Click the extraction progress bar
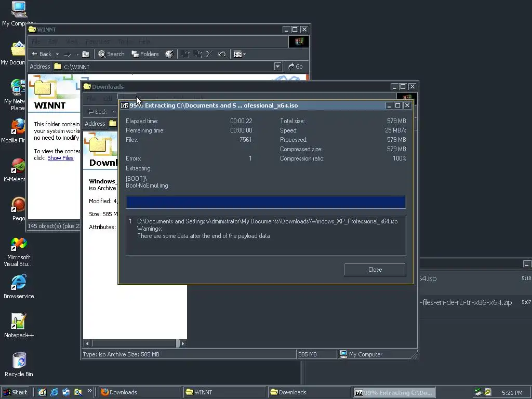 [265, 202]
